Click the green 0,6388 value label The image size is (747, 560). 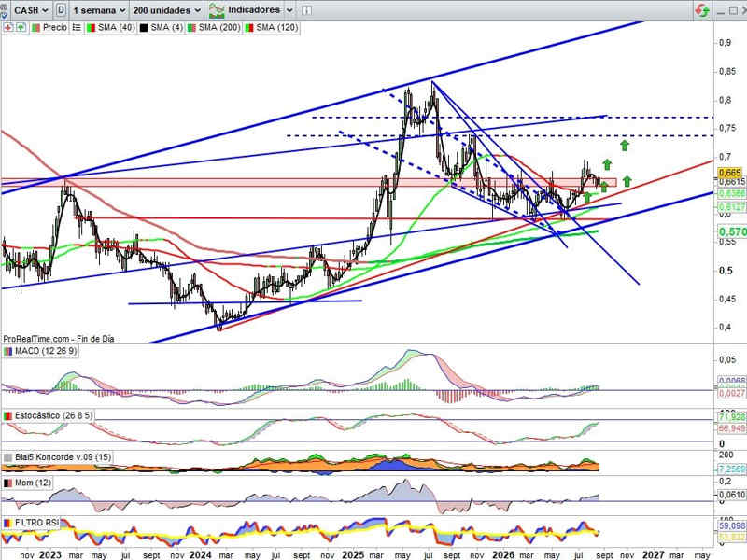(x=732, y=194)
